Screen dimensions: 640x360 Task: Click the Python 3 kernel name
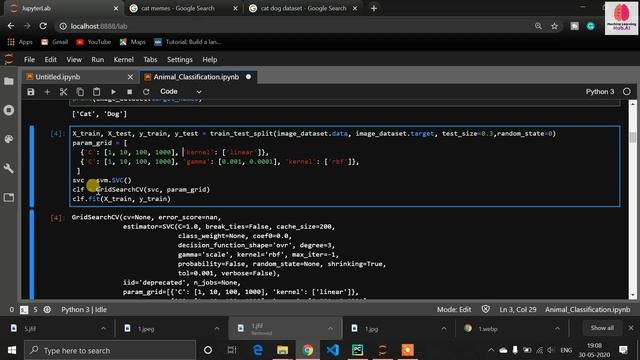point(600,91)
